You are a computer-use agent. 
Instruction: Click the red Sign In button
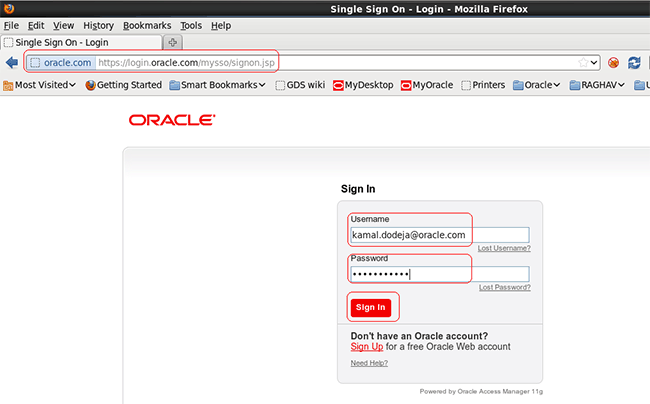[x=371, y=307]
